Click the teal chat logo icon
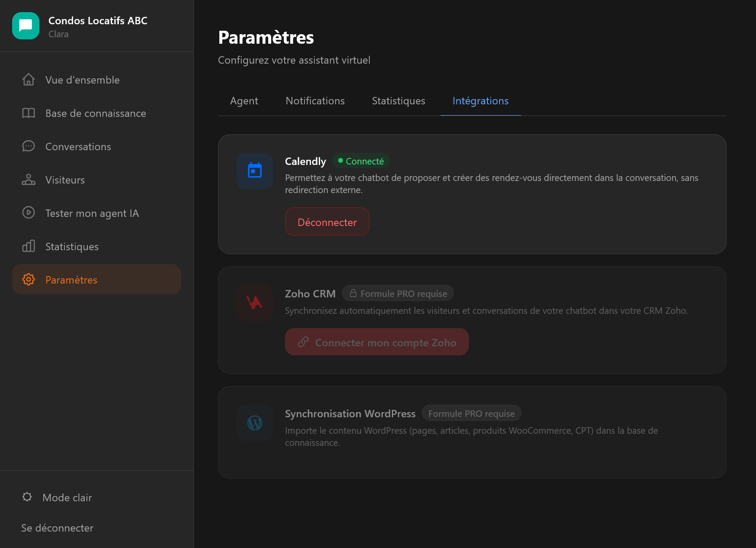Image resolution: width=756 pixels, height=548 pixels. pos(26,26)
